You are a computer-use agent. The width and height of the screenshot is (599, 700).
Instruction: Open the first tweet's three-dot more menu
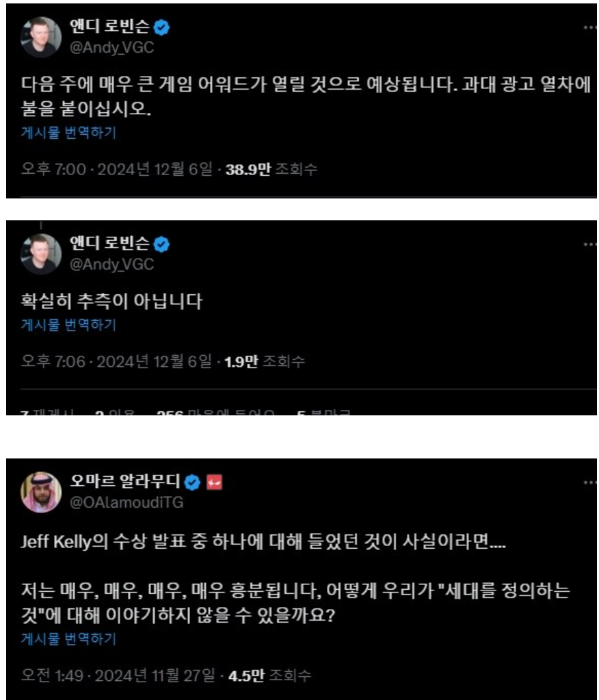point(589,27)
